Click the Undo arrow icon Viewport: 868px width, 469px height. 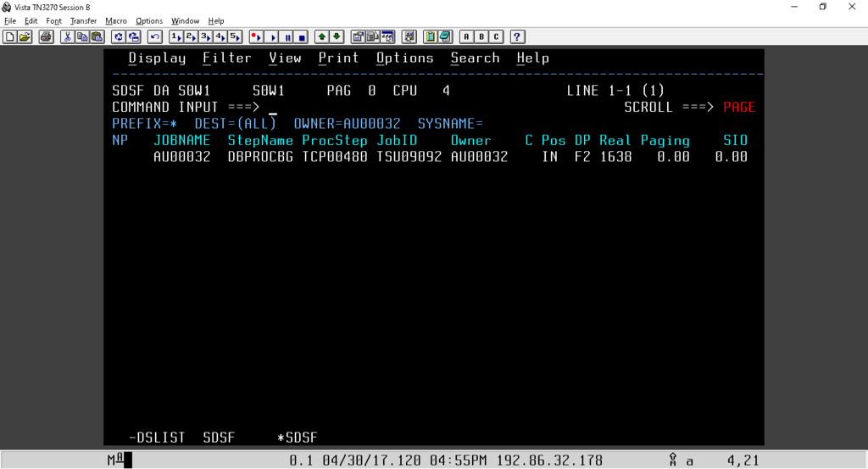155,37
